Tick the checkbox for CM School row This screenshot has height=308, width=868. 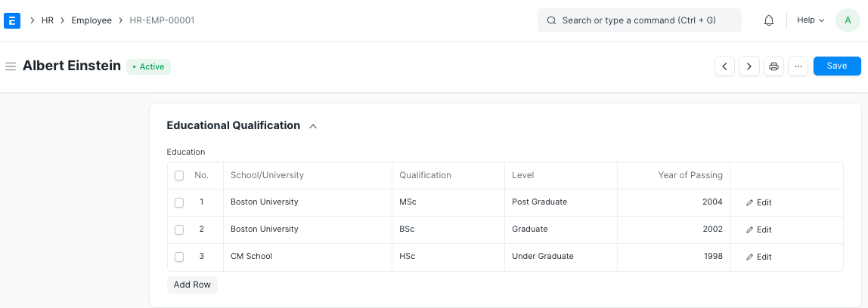(179, 257)
